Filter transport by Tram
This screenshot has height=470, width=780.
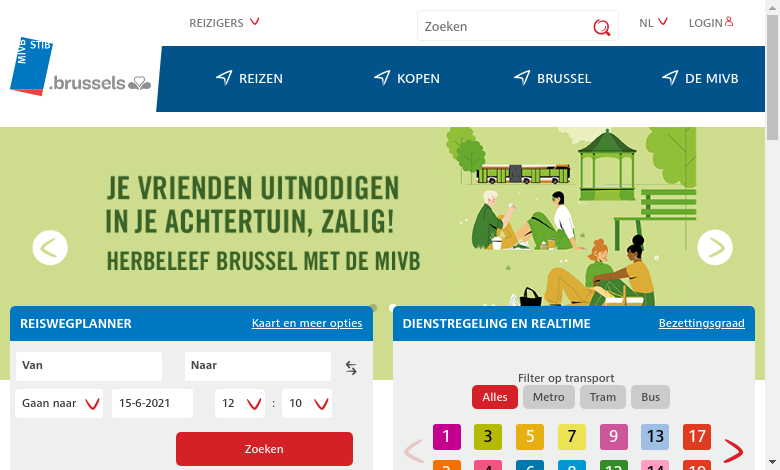603,397
